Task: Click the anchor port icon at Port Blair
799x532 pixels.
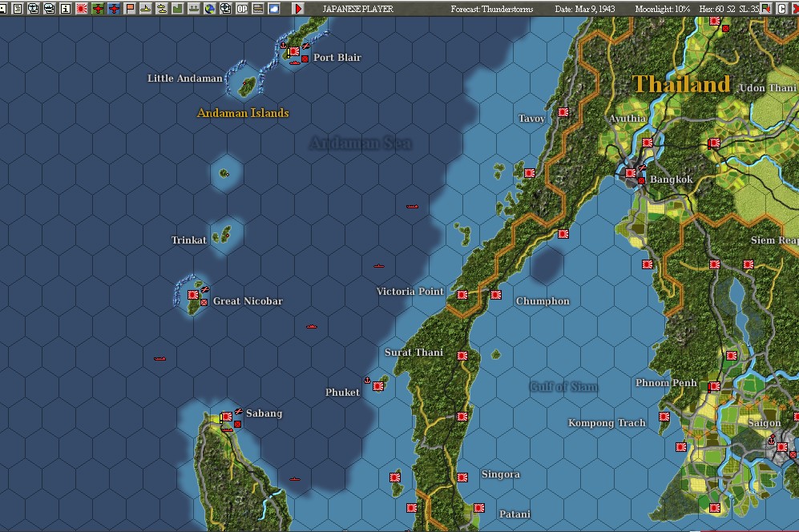Action: [284, 46]
